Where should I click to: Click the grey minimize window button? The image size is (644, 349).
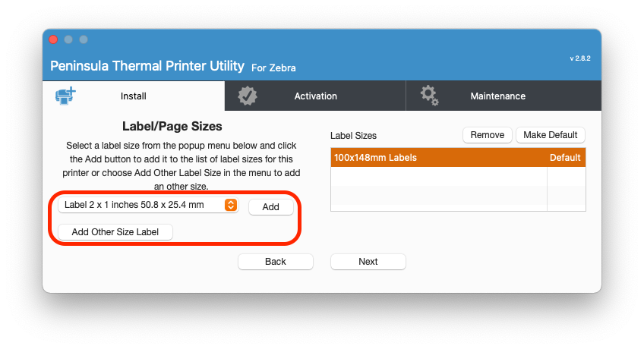click(x=68, y=39)
